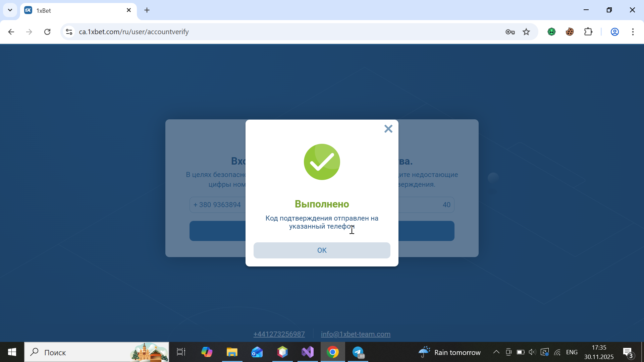644x362 pixels.
Task: Open Chrome three-dot menu
Action: [633, 32]
